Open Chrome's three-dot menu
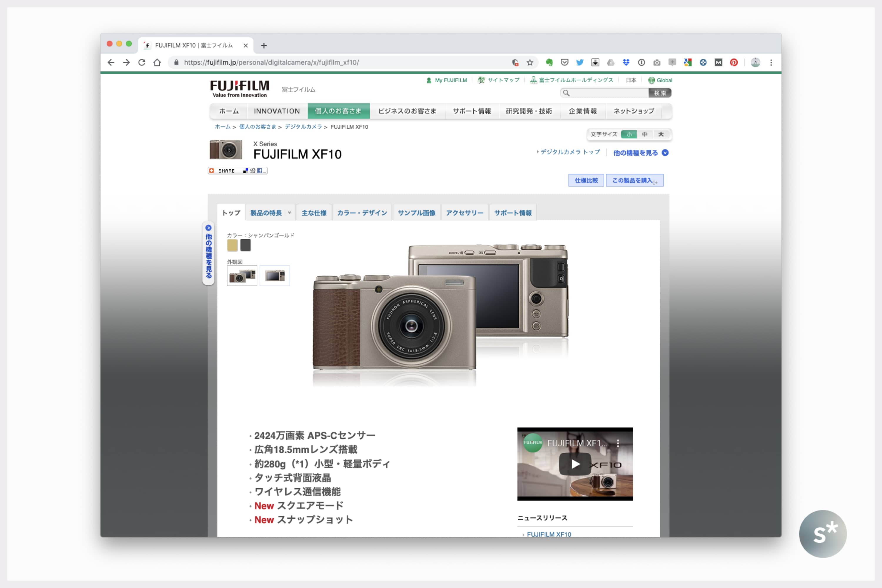 coord(771,63)
